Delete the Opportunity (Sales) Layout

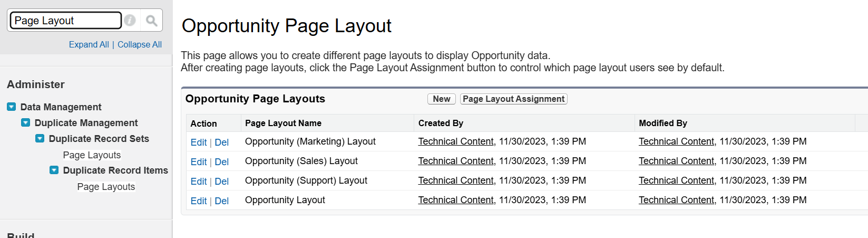[221, 161]
